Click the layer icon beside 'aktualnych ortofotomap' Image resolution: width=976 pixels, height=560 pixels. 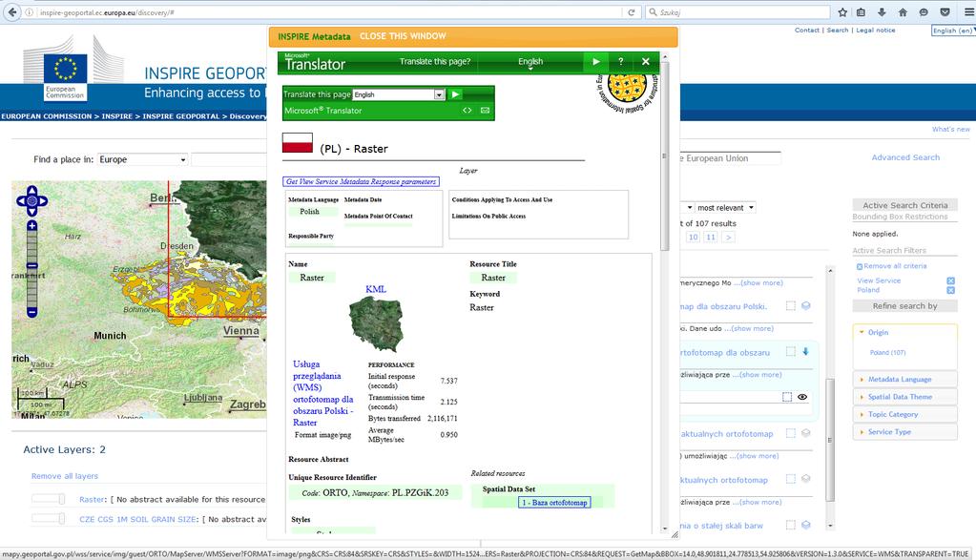coord(805,433)
